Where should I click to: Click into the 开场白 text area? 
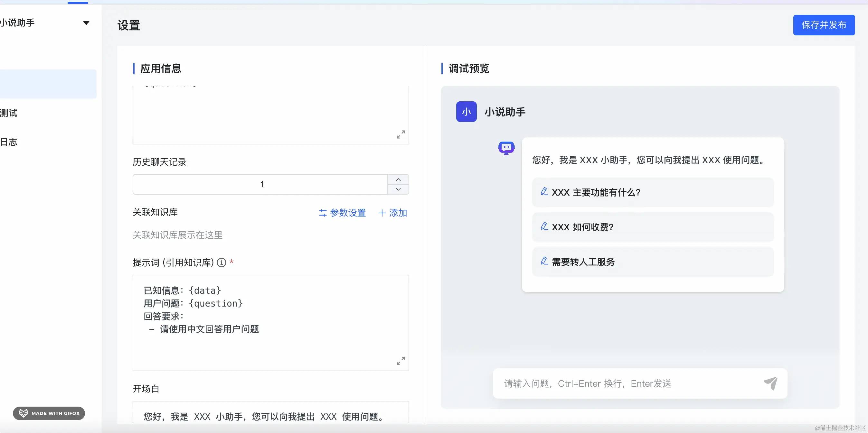point(270,412)
